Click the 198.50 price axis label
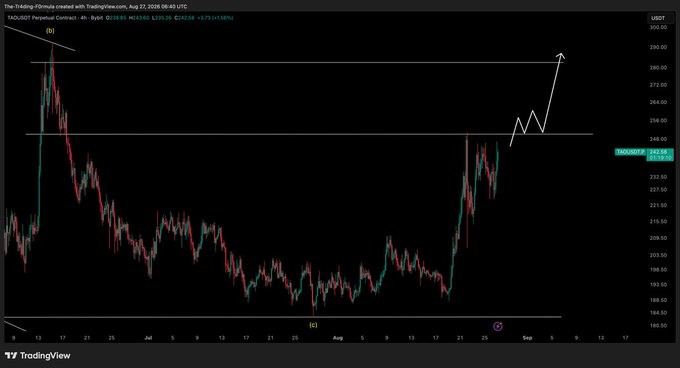Viewport: 680px width, 368px height. point(658,270)
